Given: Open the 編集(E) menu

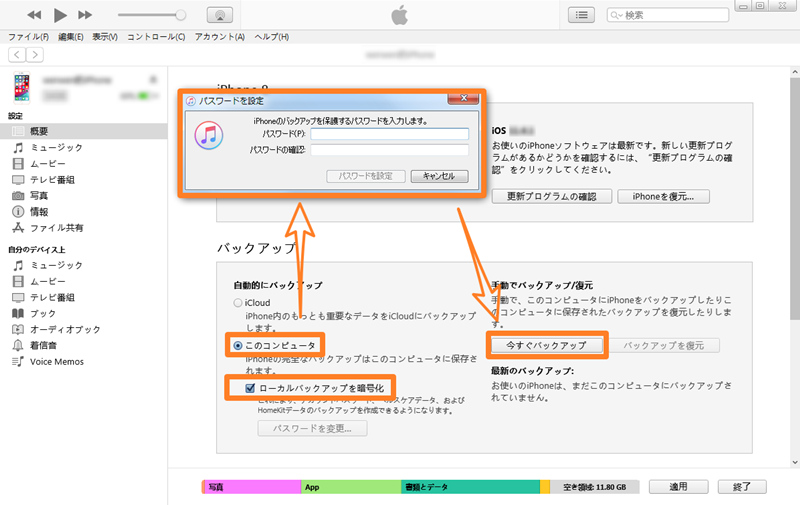Looking at the screenshot, I should [x=70, y=37].
